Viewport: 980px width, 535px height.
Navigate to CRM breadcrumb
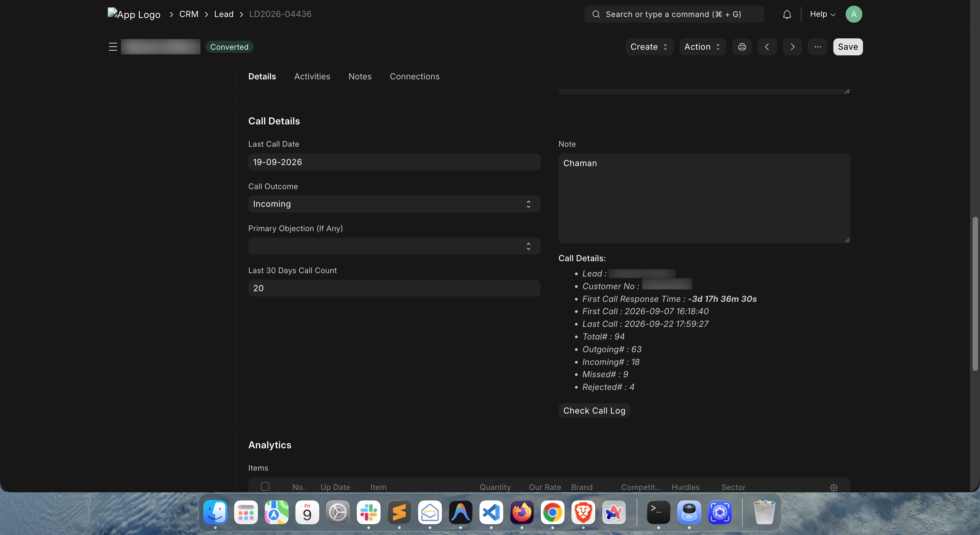189,14
